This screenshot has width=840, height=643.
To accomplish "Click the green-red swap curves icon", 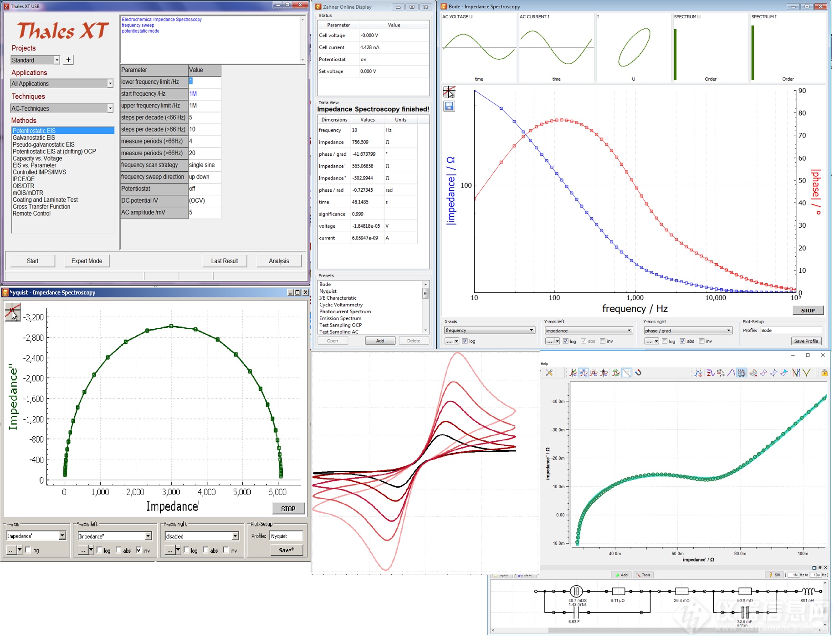I will tap(616, 373).
